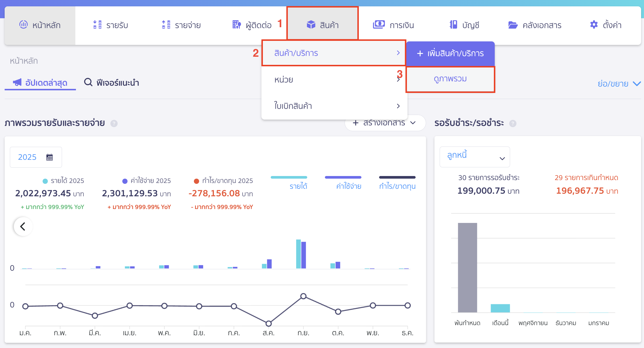
Task: Open the ตั้งค่า settings gear icon
Action: point(594,25)
